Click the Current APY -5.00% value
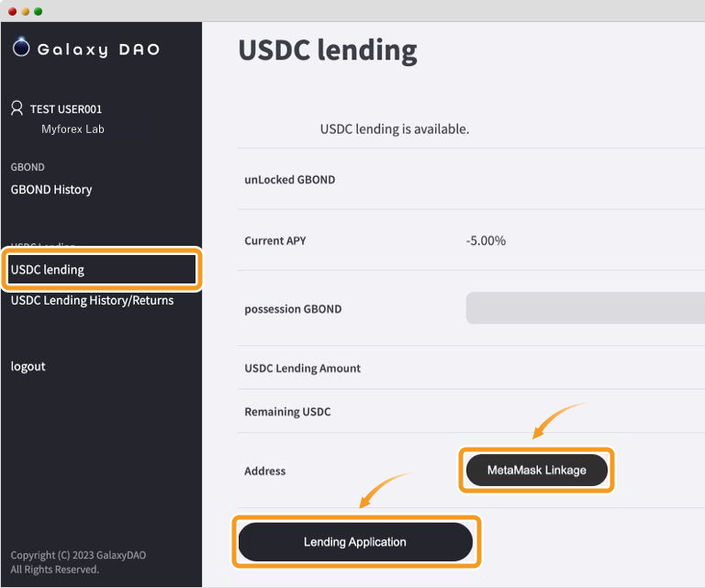The width and height of the screenshot is (705, 588). coord(486,240)
